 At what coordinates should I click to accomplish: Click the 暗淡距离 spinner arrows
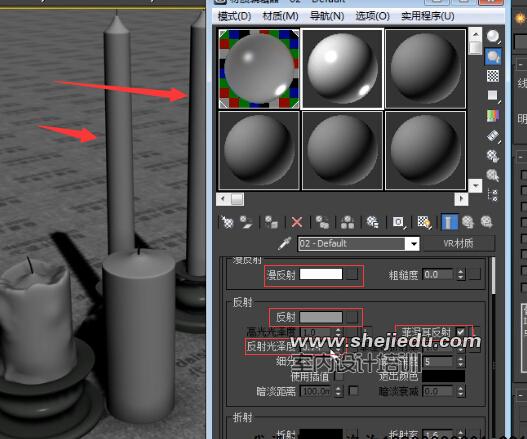coord(338,391)
